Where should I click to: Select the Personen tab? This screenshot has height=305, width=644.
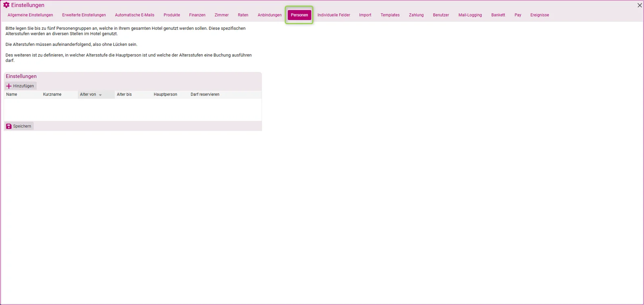click(x=299, y=15)
